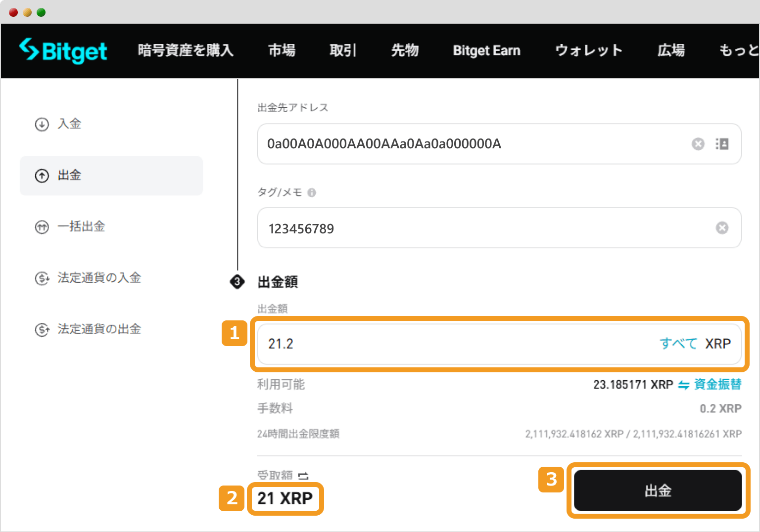
Task: Toggle the 受取額 amount display swap
Action: (x=302, y=476)
